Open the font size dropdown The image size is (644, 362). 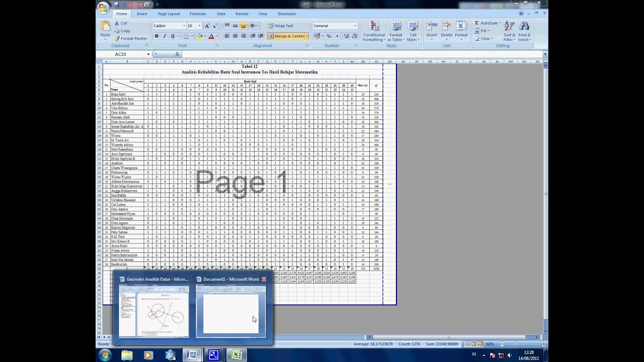point(199,26)
